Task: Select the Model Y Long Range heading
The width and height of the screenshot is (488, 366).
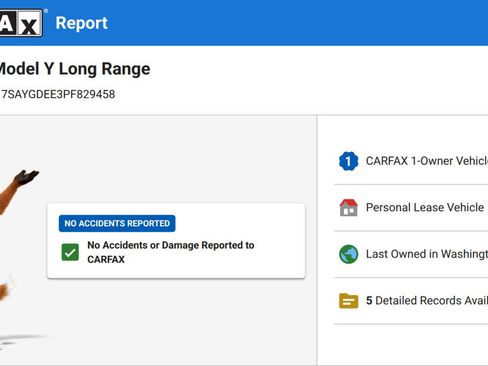Action: coord(75,69)
